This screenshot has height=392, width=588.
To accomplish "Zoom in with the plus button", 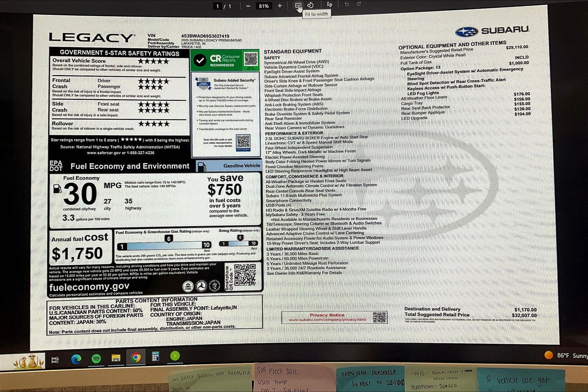I will pyautogui.click(x=280, y=6).
